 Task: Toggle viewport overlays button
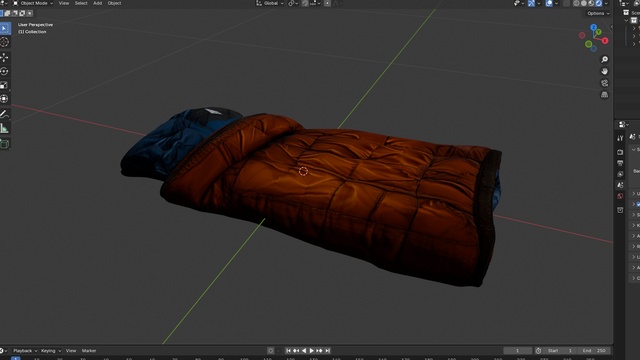click(549, 3)
